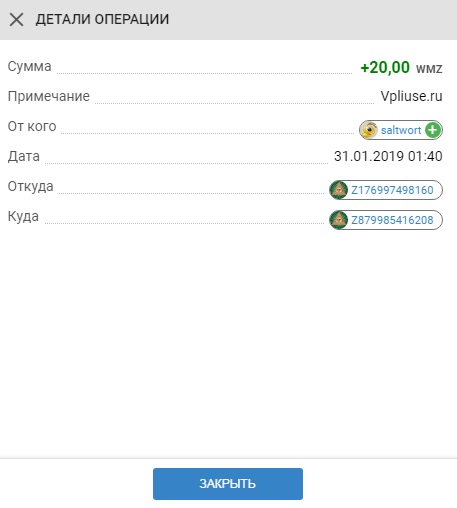Click the Дата field label
This screenshot has width=457, height=508.
[x=24, y=156]
